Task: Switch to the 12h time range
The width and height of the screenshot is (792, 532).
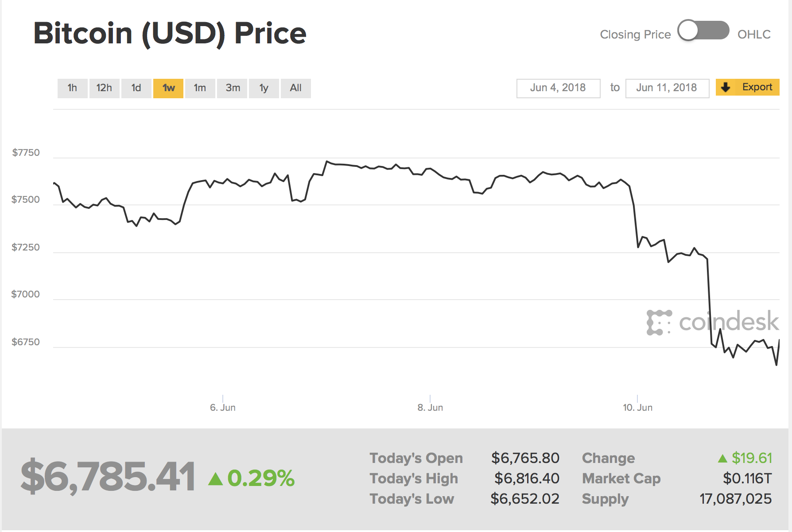Action: point(104,88)
